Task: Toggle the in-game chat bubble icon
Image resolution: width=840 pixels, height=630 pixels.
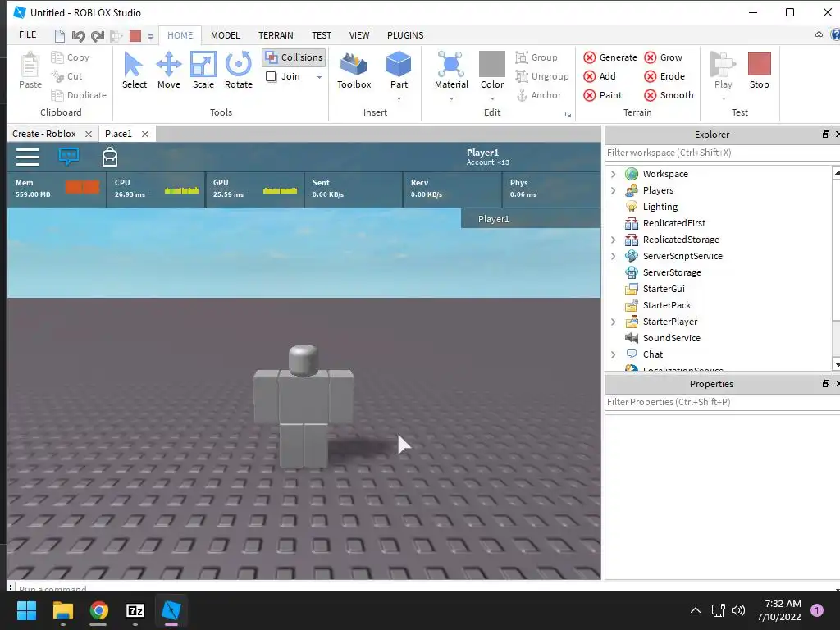Action: point(69,157)
